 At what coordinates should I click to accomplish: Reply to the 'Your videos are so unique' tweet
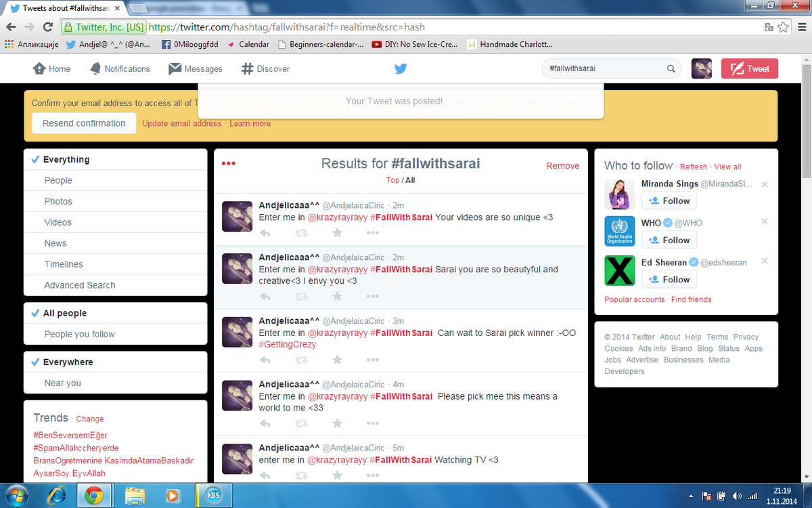[x=265, y=232]
